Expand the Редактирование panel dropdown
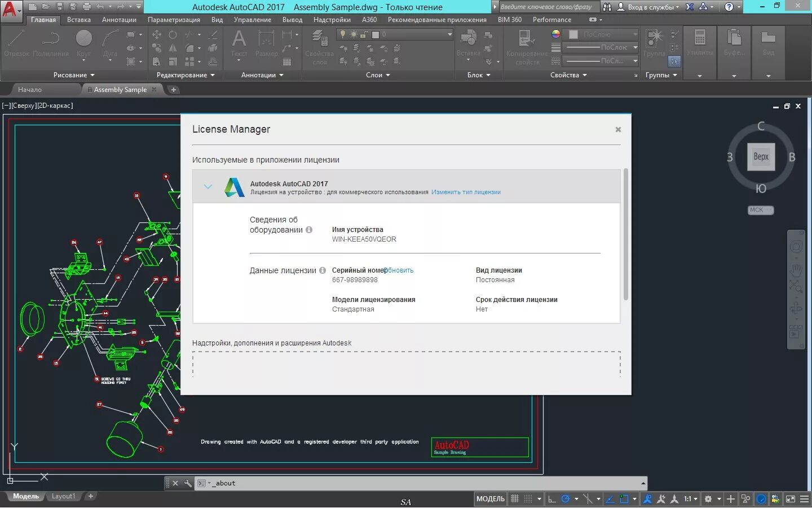The width and height of the screenshot is (812, 508). tap(186, 75)
